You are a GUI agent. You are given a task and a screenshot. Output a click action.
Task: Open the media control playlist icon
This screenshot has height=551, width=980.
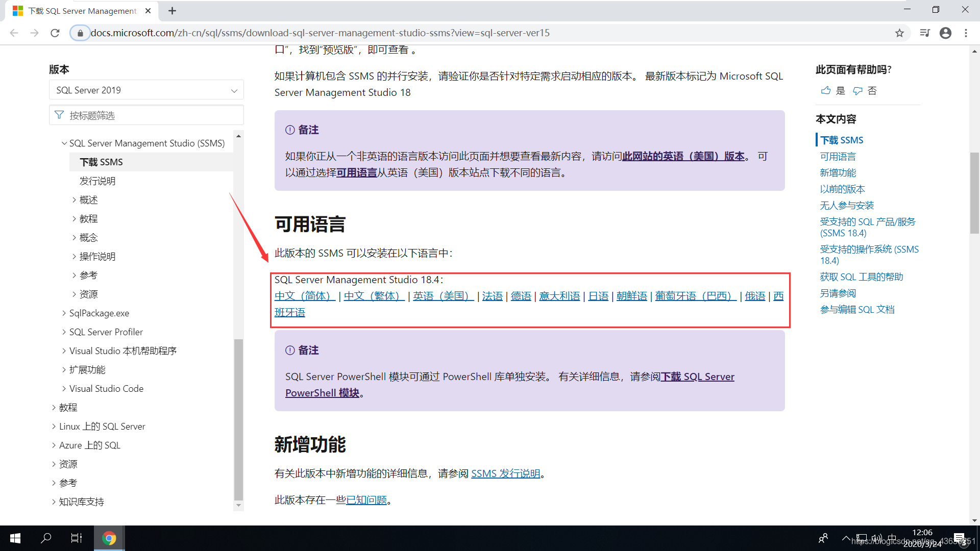[x=925, y=33]
